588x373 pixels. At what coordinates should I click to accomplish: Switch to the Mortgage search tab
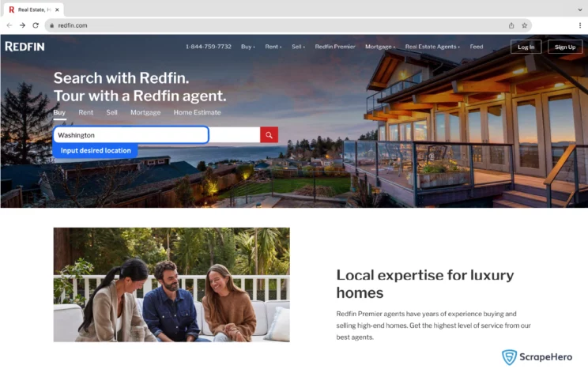[x=145, y=112]
